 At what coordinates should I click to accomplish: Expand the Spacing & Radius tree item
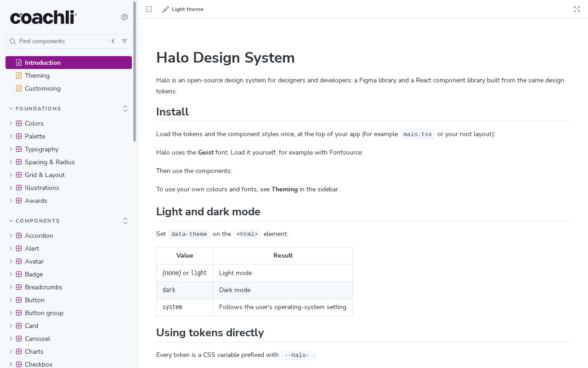point(11,162)
